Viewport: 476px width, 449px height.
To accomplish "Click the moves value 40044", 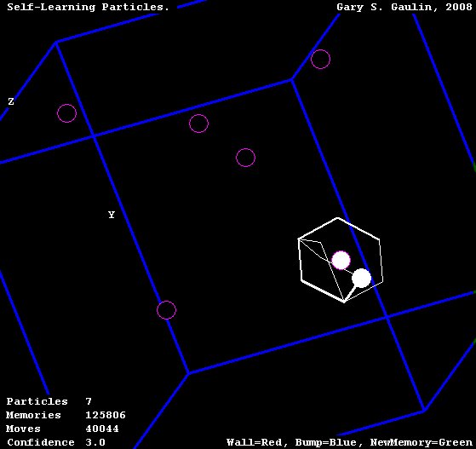I will point(102,429).
